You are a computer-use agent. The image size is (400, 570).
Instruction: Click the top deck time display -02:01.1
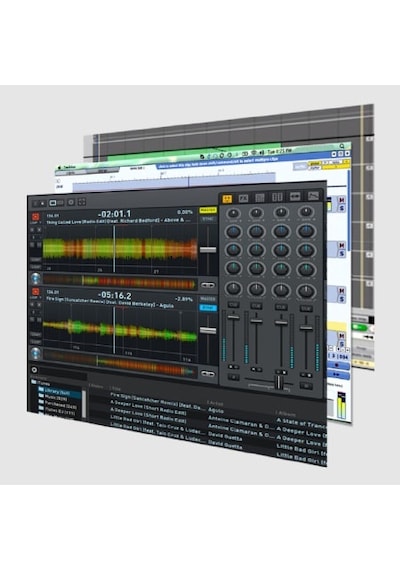(114, 214)
